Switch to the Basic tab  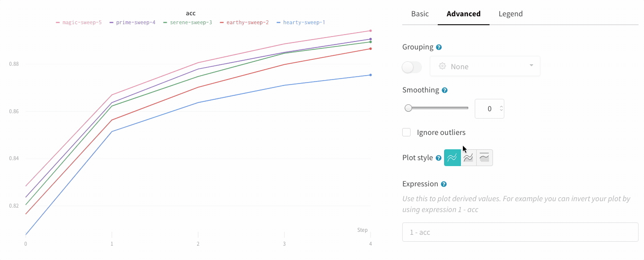click(420, 14)
